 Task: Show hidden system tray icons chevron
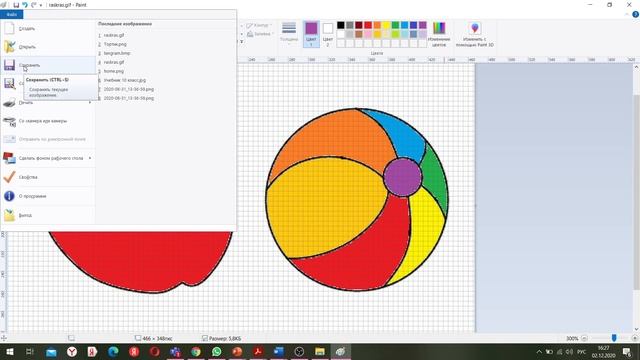(539, 351)
